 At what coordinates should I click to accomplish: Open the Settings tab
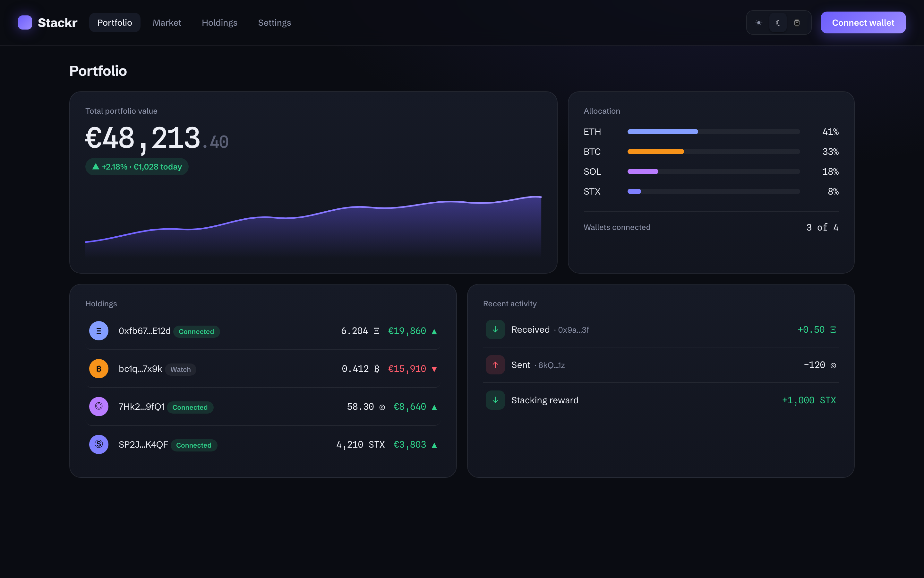(x=275, y=22)
